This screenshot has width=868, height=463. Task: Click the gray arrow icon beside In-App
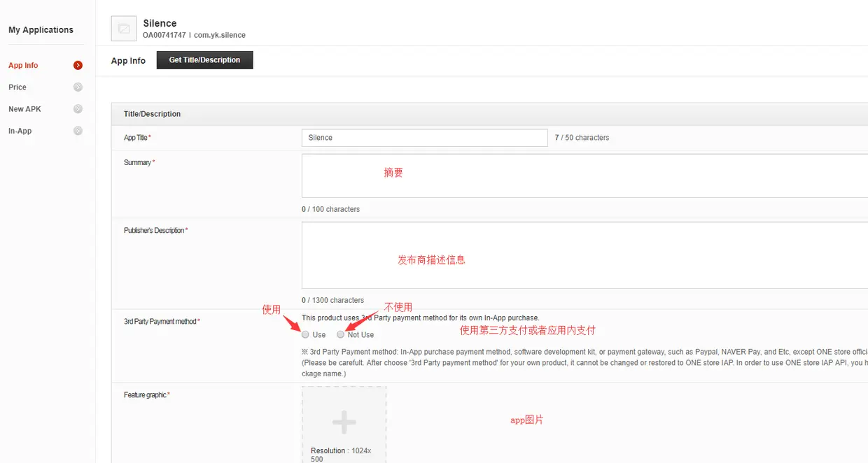pyautogui.click(x=78, y=131)
